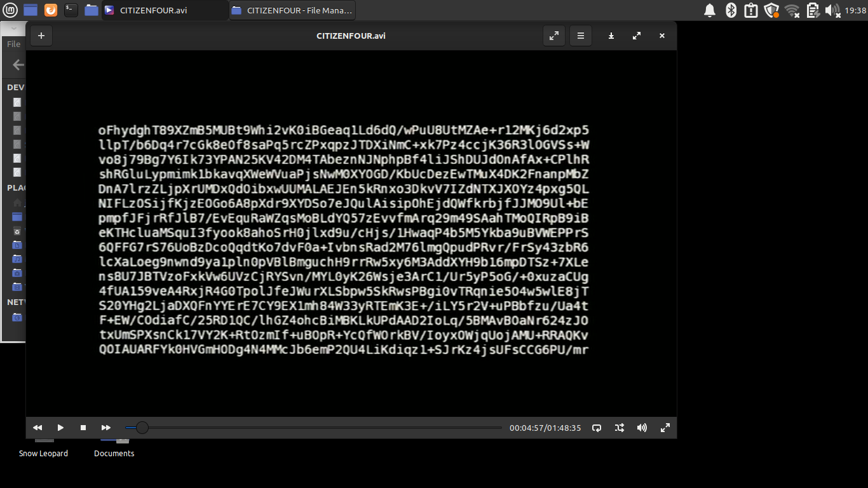This screenshot has height=488, width=868.
Task: Open the notifications bell in tray
Action: click(x=710, y=10)
